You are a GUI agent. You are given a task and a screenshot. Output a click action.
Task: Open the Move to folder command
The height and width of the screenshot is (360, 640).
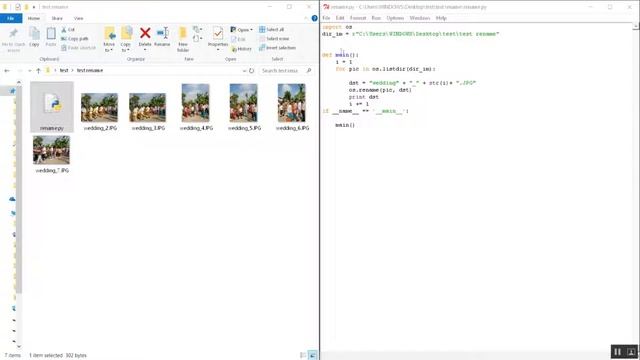click(109, 39)
